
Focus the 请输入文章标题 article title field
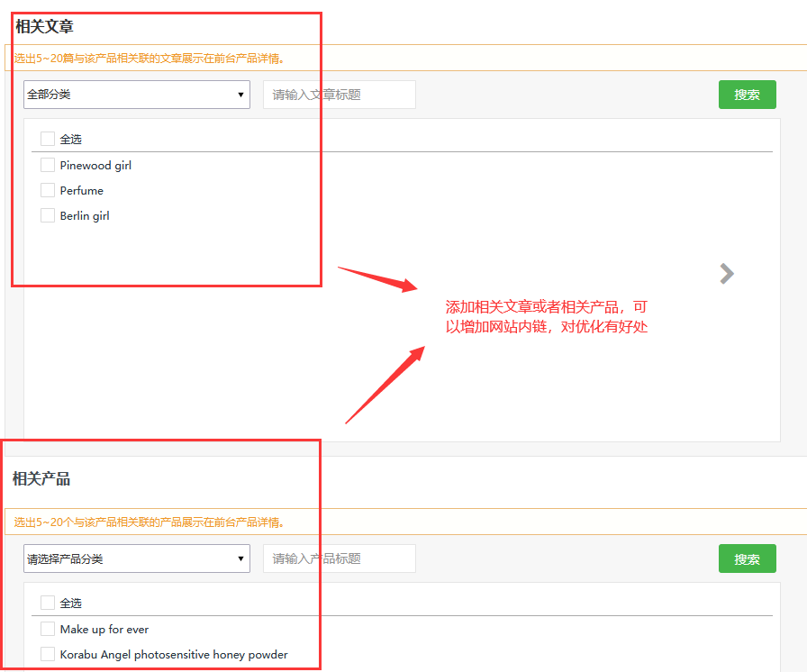339,95
